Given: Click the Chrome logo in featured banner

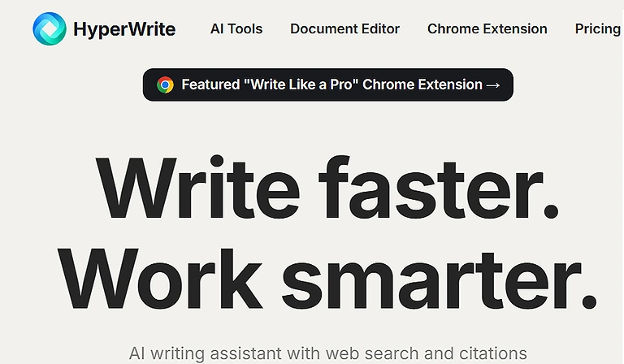Looking at the screenshot, I should pos(165,84).
